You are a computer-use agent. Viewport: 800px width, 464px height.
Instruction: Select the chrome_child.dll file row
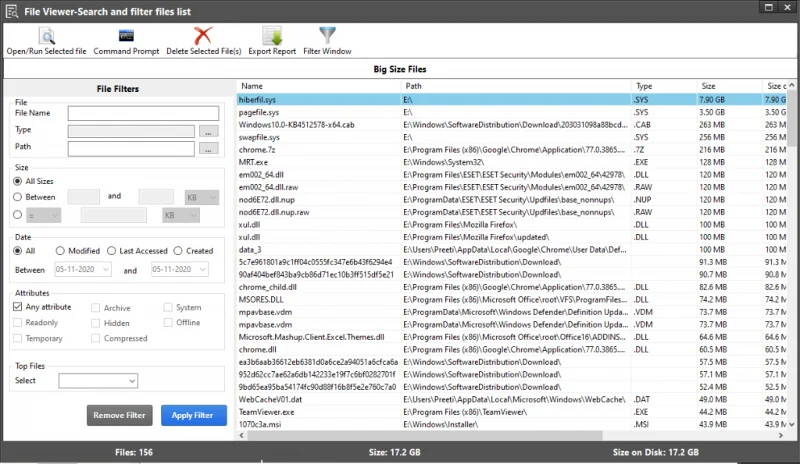point(512,287)
